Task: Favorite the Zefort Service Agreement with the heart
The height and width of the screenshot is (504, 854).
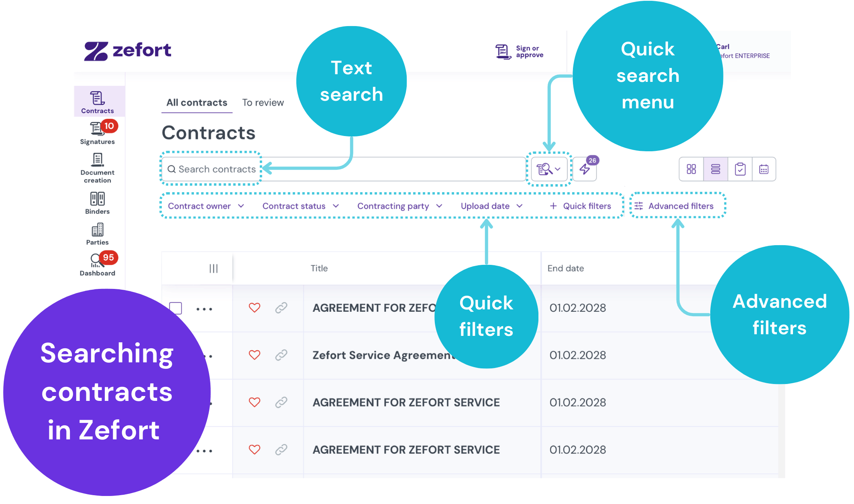Action: point(255,355)
